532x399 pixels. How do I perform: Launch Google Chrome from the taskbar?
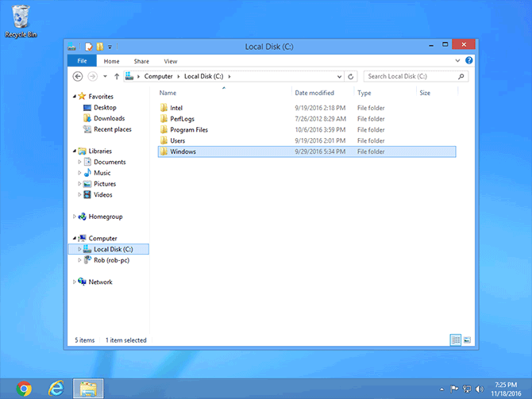tap(24, 389)
